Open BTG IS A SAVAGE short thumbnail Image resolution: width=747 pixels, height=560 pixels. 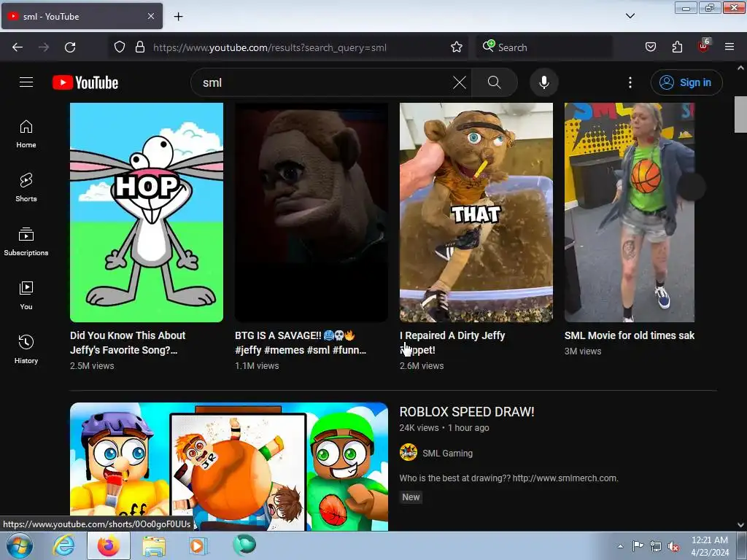(x=311, y=212)
